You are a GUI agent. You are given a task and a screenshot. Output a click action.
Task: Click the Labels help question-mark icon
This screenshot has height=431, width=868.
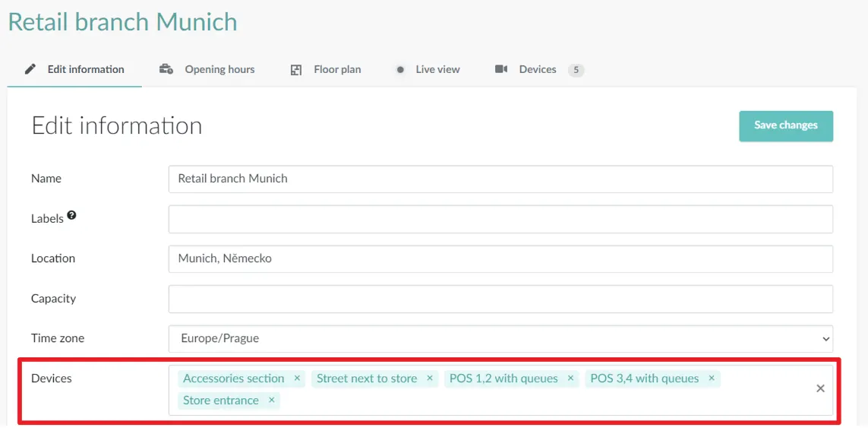click(x=71, y=216)
